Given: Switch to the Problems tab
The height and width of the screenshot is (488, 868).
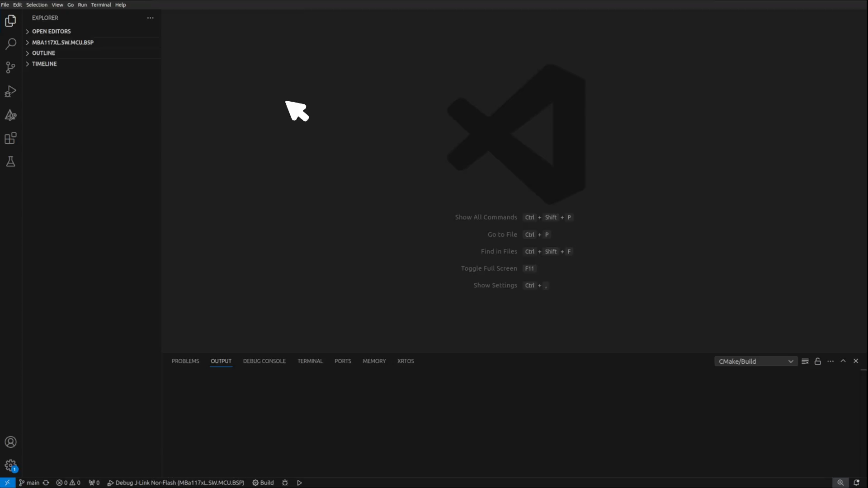Looking at the screenshot, I should click(185, 361).
